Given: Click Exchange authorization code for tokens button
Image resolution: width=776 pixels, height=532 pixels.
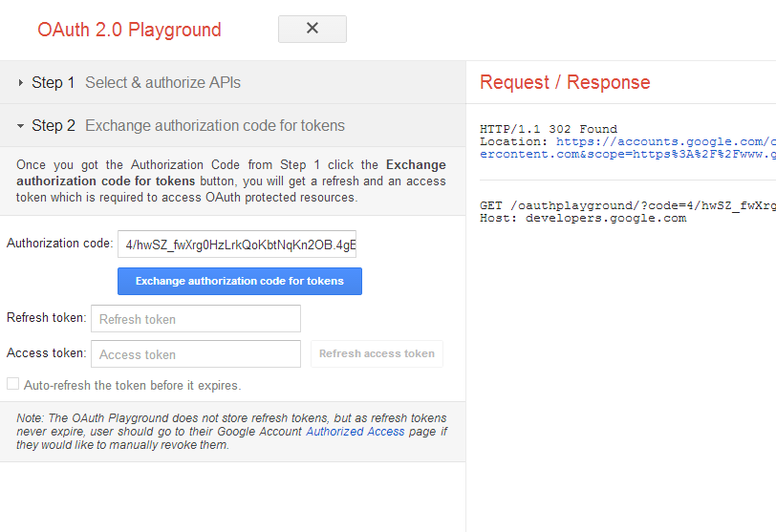Looking at the screenshot, I should click(240, 282).
